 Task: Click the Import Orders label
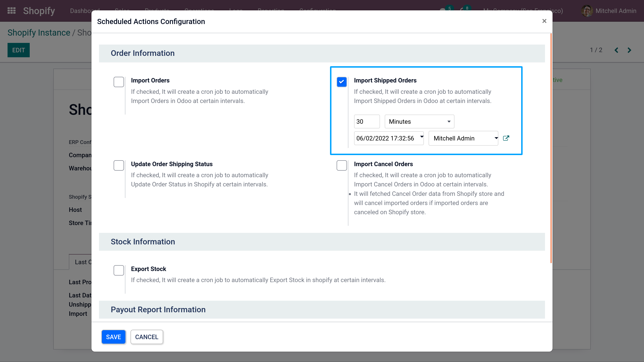click(x=150, y=80)
